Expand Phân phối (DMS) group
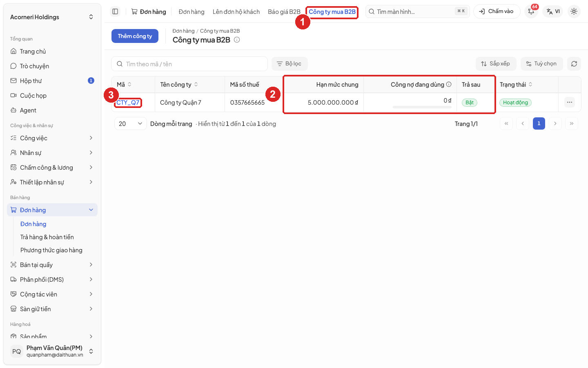 (x=52, y=280)
